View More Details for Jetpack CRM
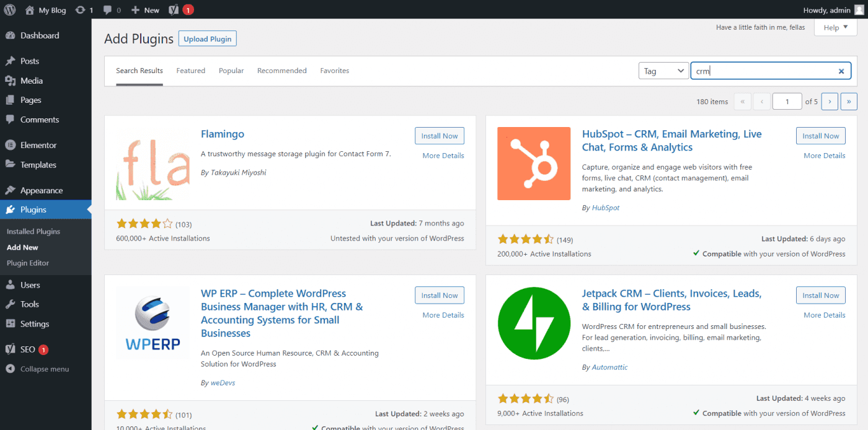The image size is (868, 430). tap(825, 315)
